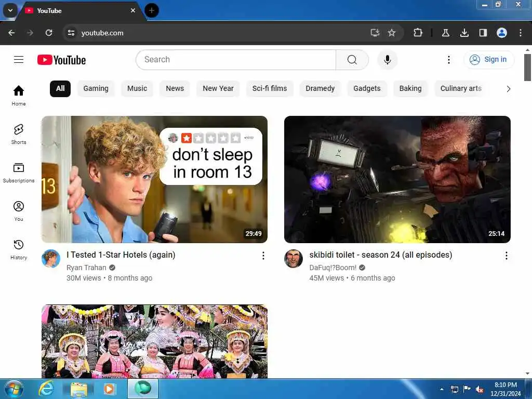Start voice search with microphone icon

point(387,60)
